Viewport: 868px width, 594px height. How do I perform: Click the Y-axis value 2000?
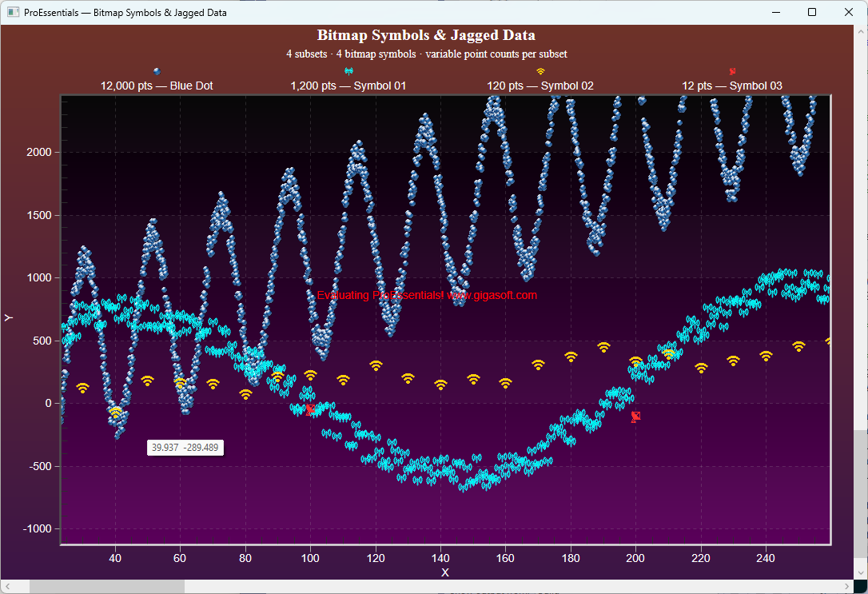click(38, 152)
